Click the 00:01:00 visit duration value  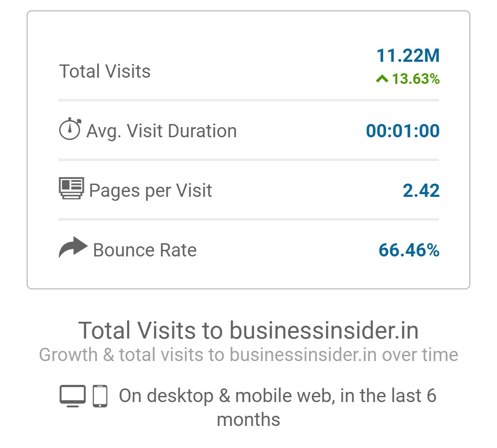point(402,131)
